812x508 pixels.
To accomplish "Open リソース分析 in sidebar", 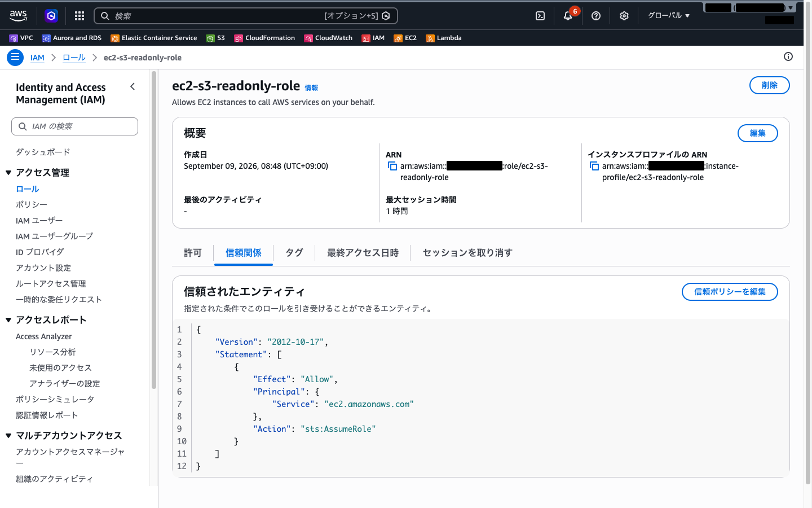I will (x=52, y=352).
